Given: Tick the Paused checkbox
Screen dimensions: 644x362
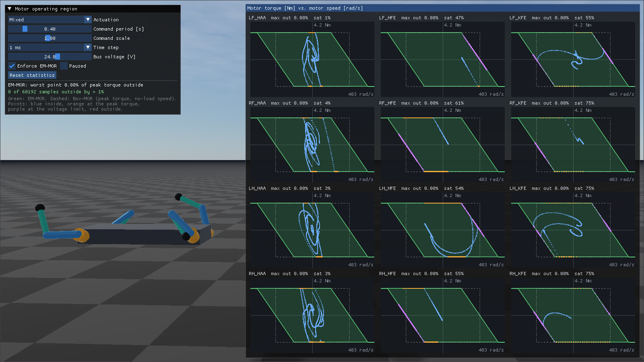Looking at the screenshot, I should pos(64,66).
